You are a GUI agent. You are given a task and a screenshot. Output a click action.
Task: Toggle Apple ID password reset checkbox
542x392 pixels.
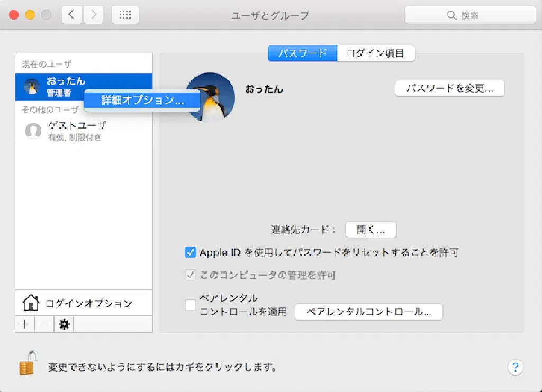pyautogui.click(x=191, y=252)
